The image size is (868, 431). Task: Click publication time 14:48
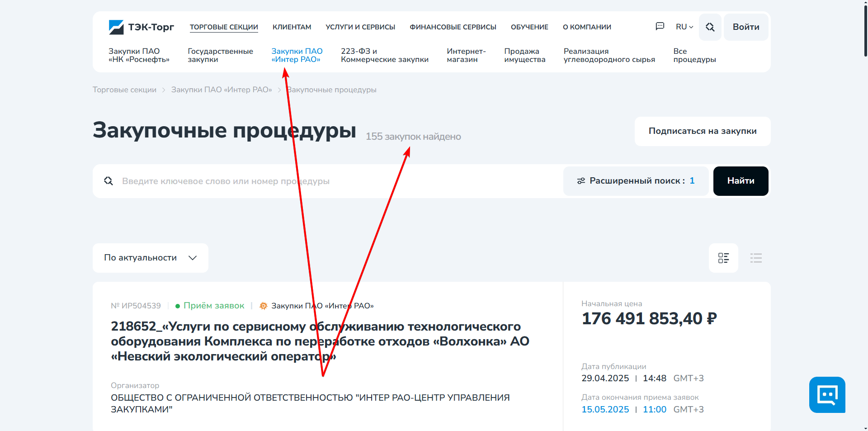655,379
